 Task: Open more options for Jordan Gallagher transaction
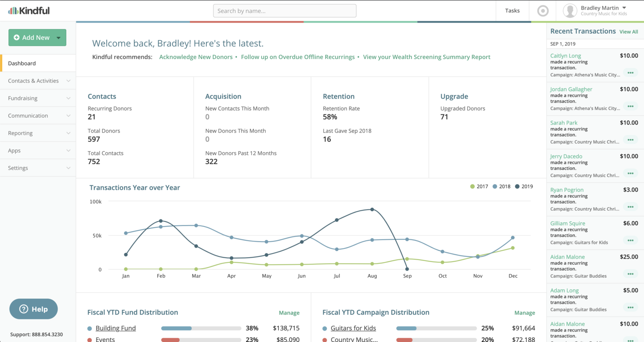click(630, 106)
